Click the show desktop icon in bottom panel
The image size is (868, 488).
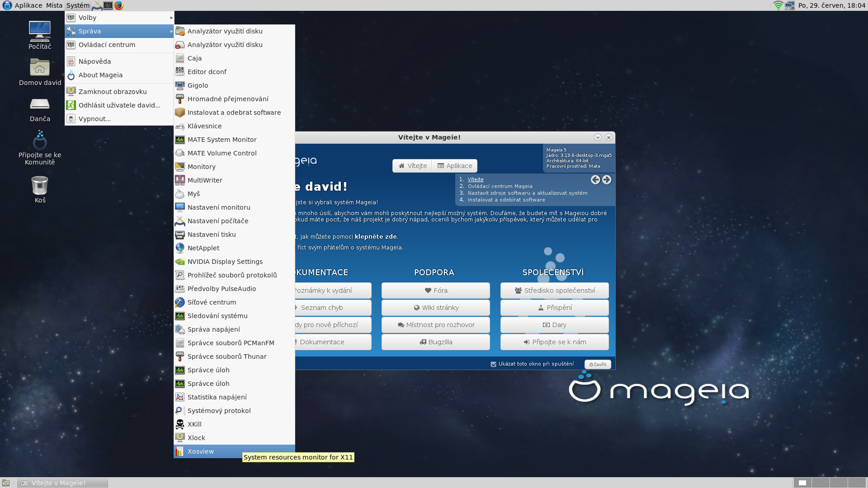pos(6,483)
